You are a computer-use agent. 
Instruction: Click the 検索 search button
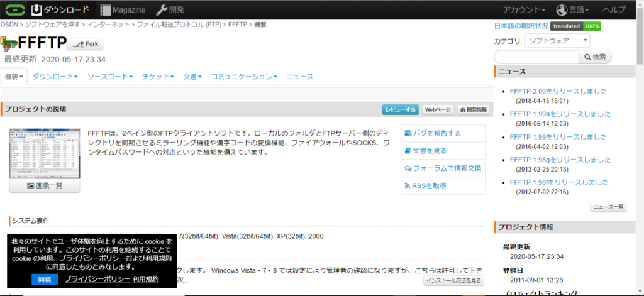(x=595, y=57)
